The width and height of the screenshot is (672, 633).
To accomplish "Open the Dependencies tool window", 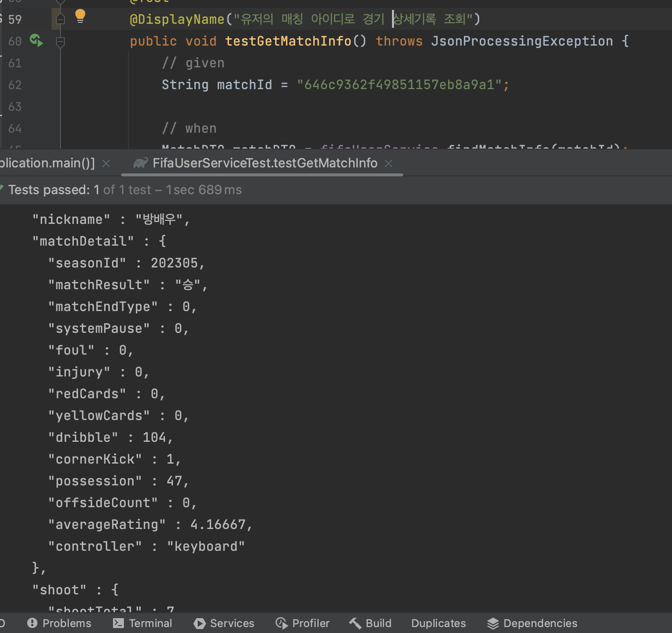I will (532, 623).
